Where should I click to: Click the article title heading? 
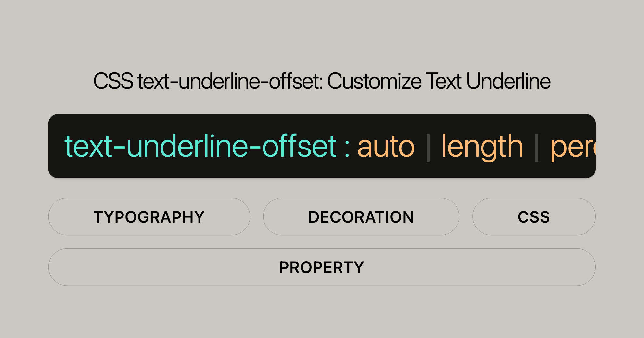pyautogui.click(x=322, y=81)
